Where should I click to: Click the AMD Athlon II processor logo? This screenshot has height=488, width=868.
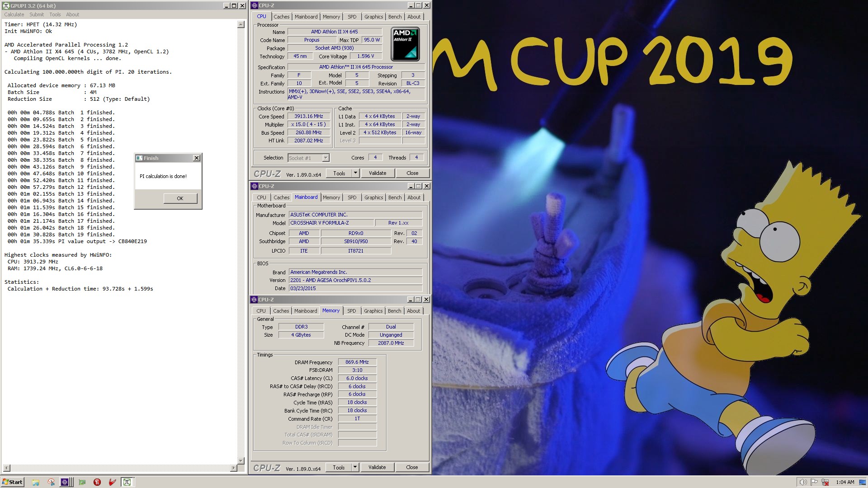coord(405,44)
